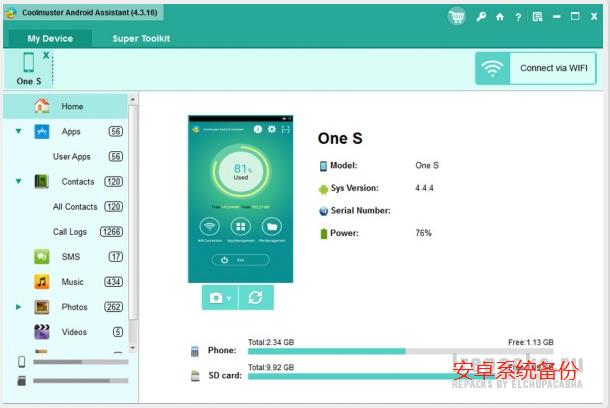Click the Android Sys Version icon
Image resolution: width=610 pixels, height=408 pixels.
(x=323, y=189)
